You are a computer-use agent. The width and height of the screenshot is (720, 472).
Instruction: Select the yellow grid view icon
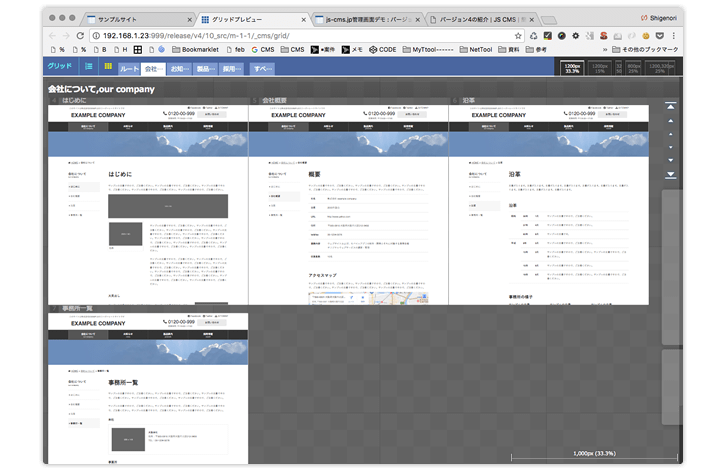[104, 67]
